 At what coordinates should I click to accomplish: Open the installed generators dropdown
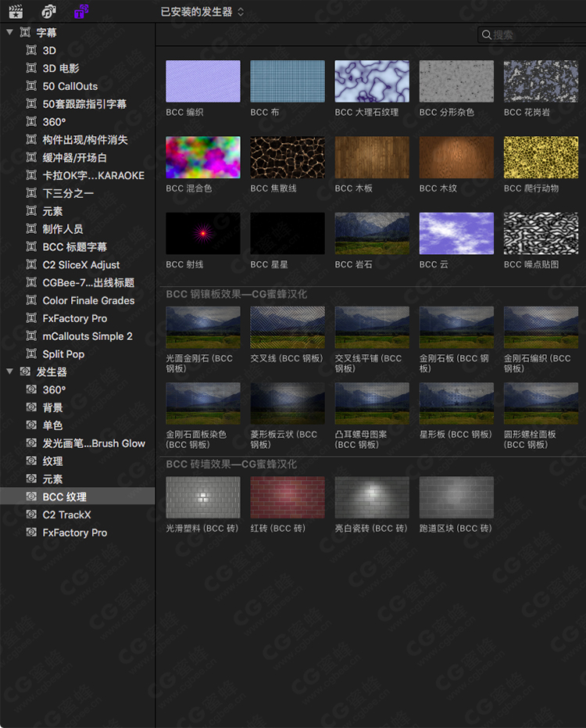tap(202, 12)
